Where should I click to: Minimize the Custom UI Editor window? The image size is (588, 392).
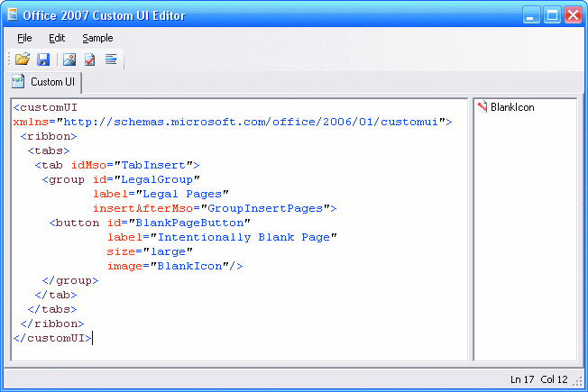(531, 15)
